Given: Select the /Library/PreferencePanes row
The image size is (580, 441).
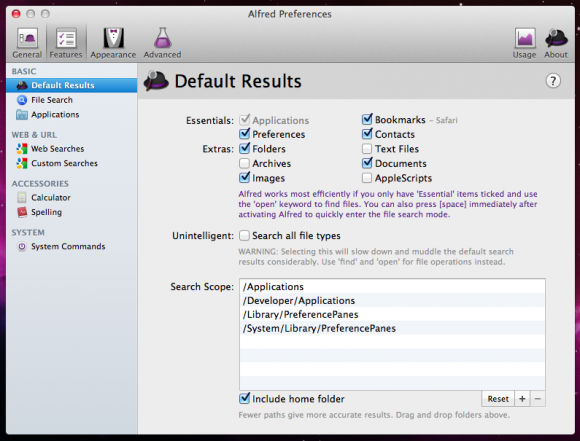Looking at the screenshot, I should [392, 314].
